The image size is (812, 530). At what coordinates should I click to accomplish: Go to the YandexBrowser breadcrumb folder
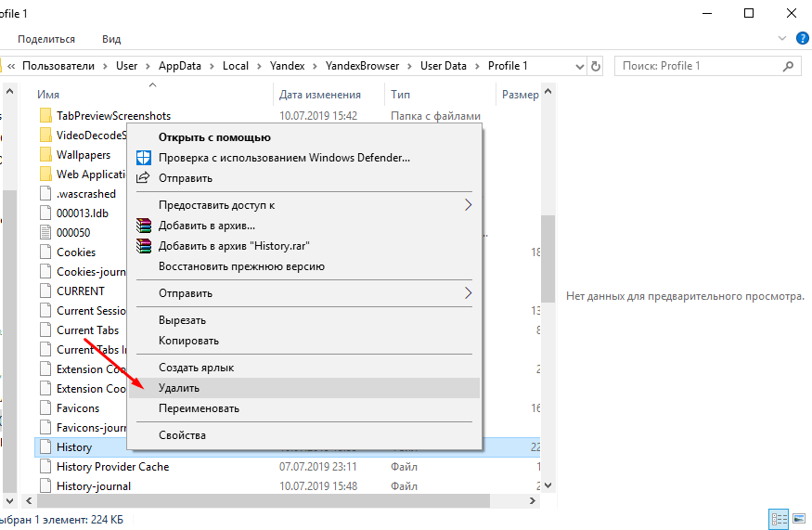(x=363, y=66)
